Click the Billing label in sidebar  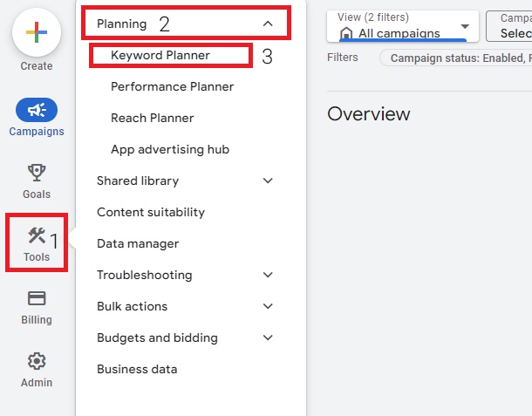tap(37, 320)
